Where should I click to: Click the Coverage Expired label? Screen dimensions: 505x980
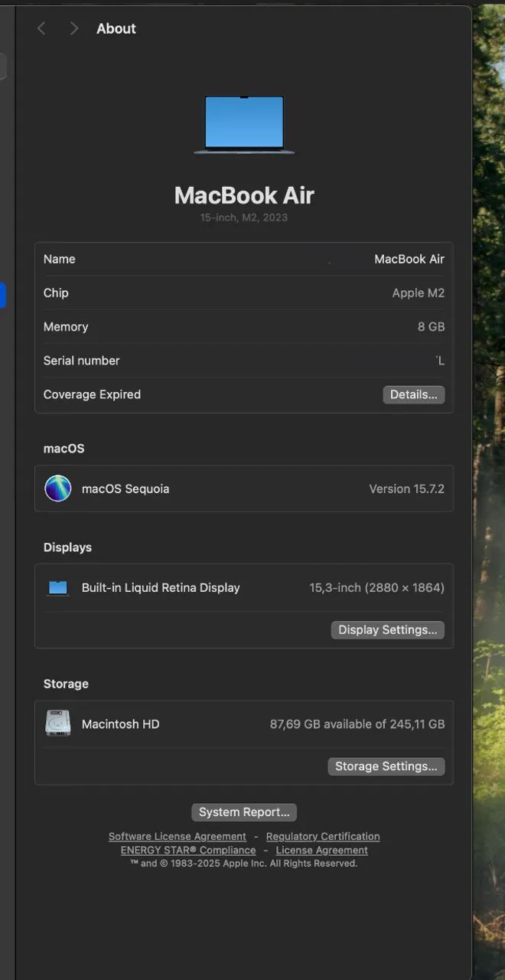click(x=92, y=394)
